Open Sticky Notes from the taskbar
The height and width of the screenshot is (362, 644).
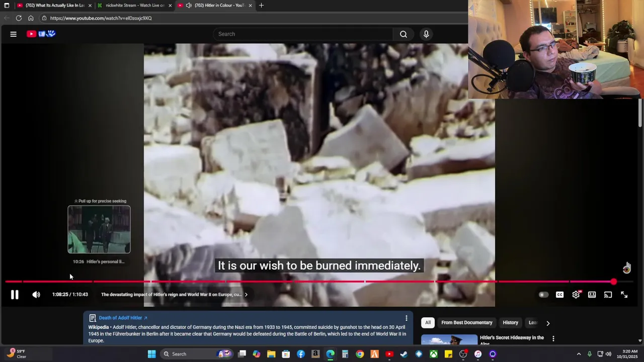click(x=448, y=354)
